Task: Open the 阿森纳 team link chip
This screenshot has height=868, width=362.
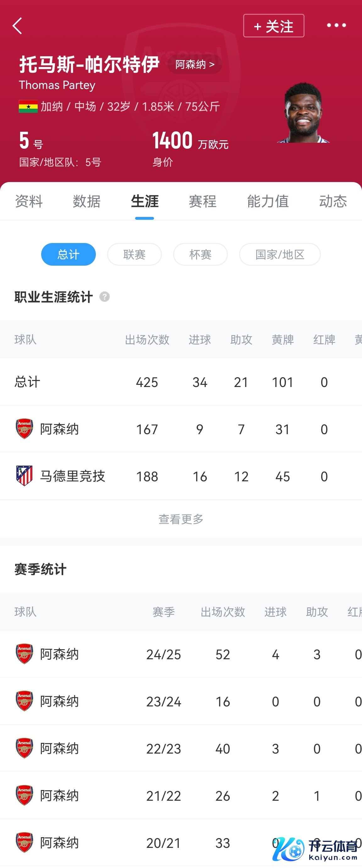Action: tap(195, 64)
